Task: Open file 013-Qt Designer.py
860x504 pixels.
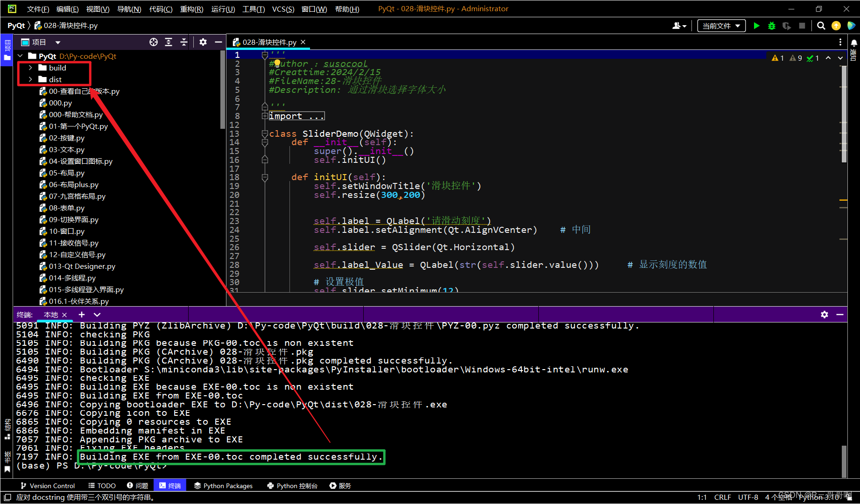Action: click(x=78, y=266)
